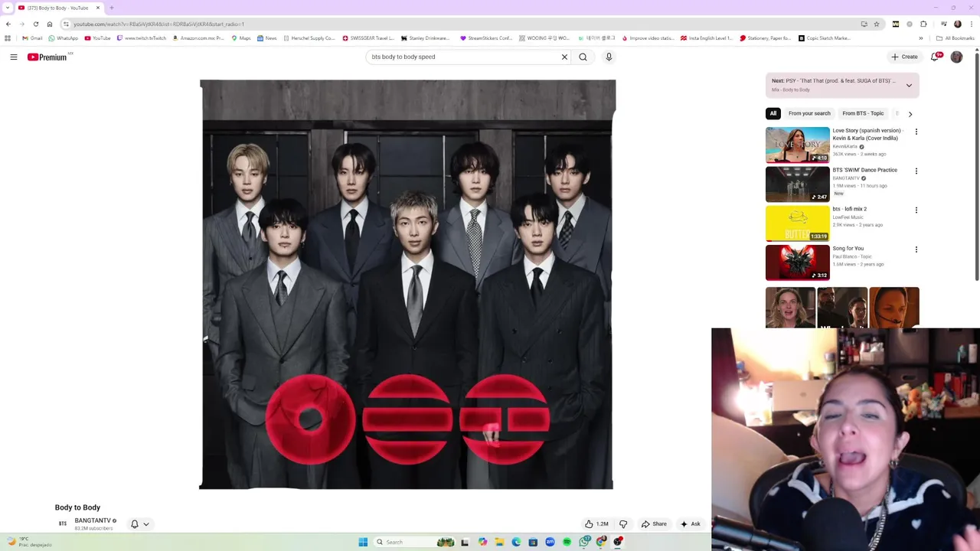980x551 pixels.
Task: Play BTS 'SWIM' Dance Practice thumbnail
Action: [x=797, y=184]
